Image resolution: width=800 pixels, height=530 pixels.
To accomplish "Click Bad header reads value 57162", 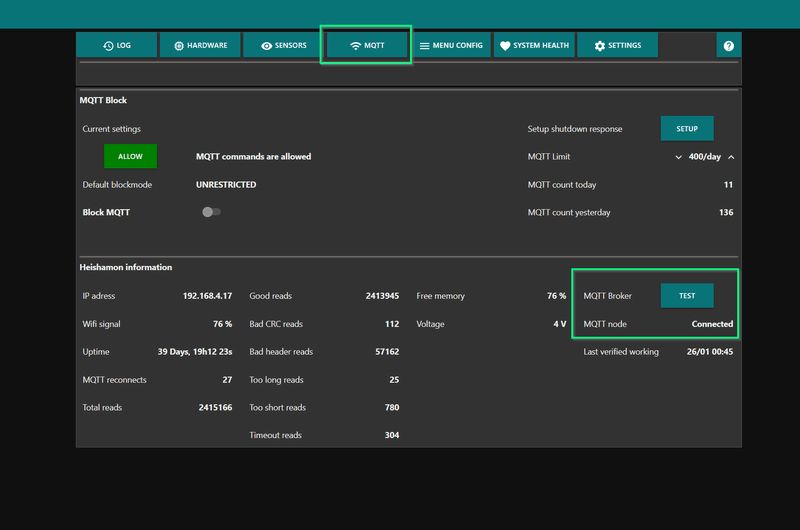I will (387, 351).
